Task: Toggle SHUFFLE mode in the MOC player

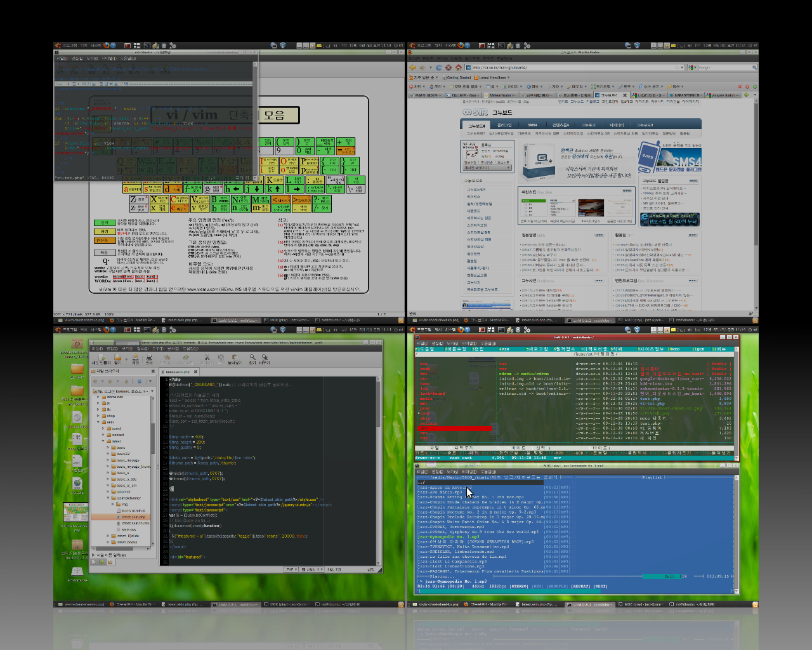Action: (557, 586)
